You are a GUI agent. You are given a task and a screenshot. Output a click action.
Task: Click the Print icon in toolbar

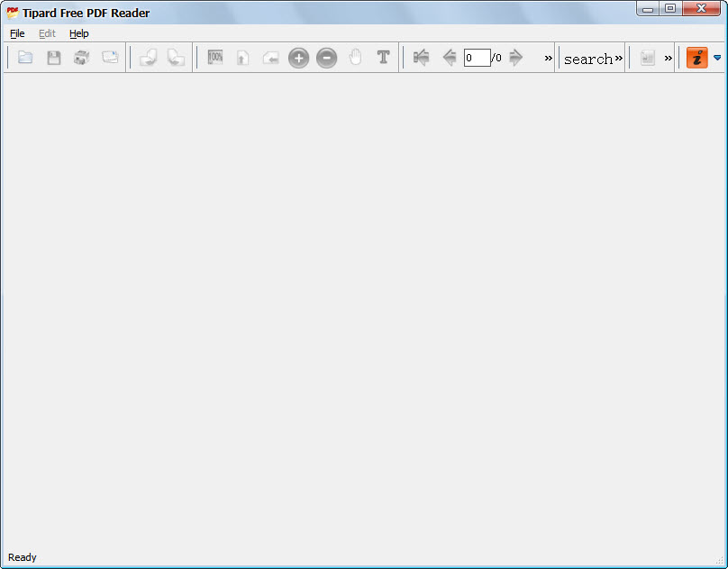point(82,58)
